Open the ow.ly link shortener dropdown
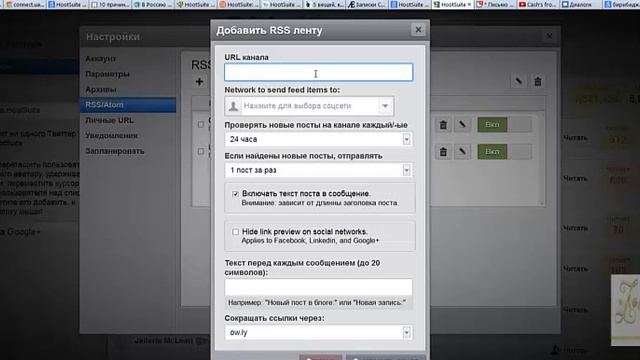 [318, 333]
